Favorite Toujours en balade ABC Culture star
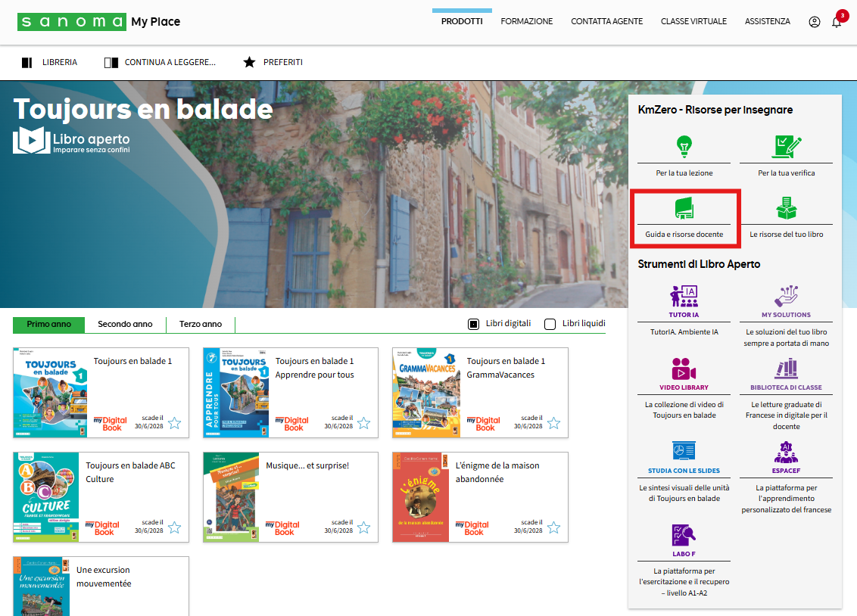Screen dimensions: 857x616 tap(174, 527)
